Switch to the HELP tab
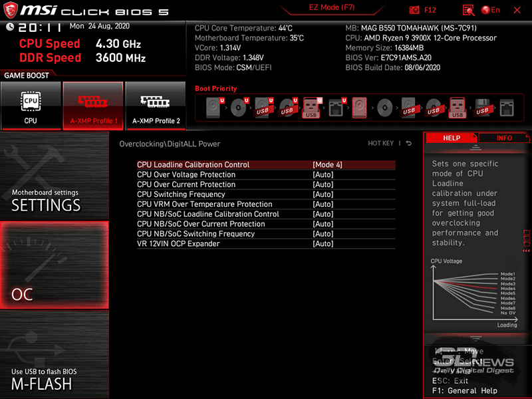 click(452, 138)
